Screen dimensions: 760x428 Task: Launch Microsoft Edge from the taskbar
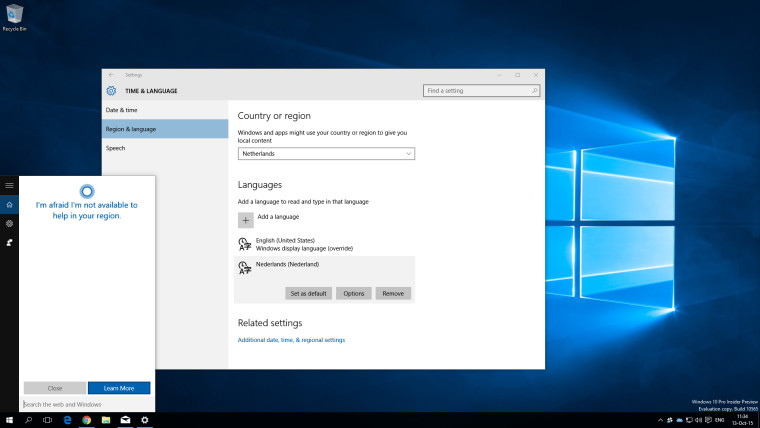[67, 420]
